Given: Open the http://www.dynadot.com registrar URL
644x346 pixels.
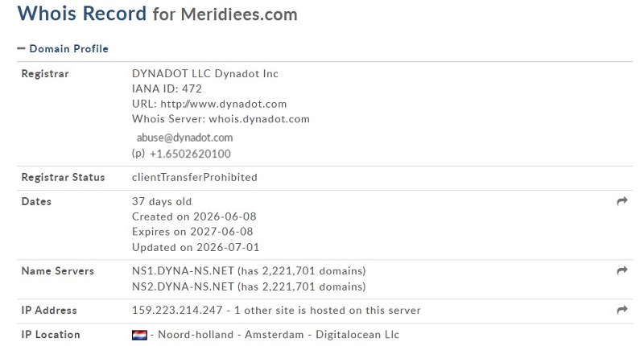Looking at the screenshot, I should coord(224,104).
